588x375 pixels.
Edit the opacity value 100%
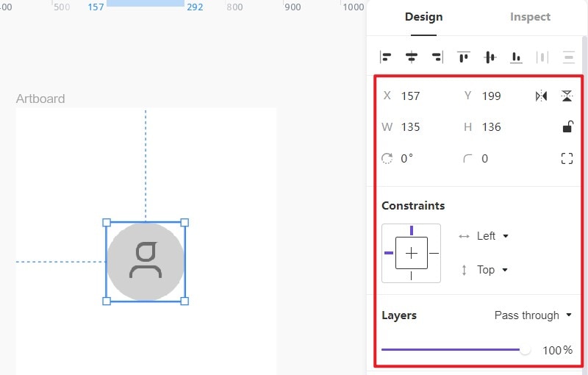(558, 350)
